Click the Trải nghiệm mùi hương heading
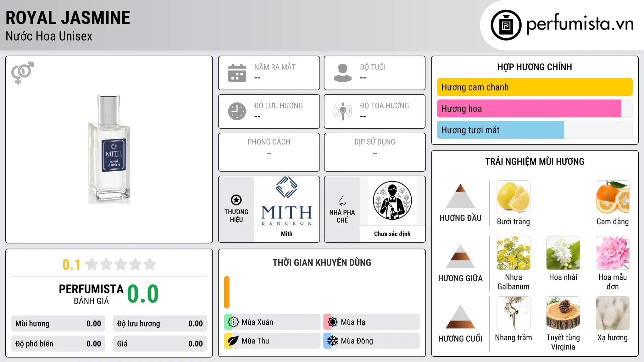This screenshot has height=362, width=644. 535,162
